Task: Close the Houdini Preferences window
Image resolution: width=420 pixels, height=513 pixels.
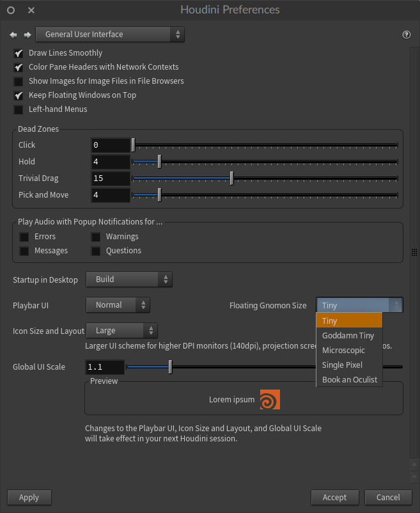Action: 31,10
